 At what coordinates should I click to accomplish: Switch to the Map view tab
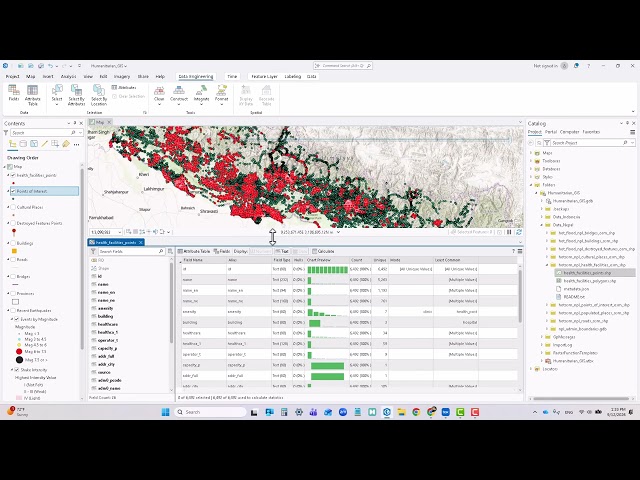point(100,122)
